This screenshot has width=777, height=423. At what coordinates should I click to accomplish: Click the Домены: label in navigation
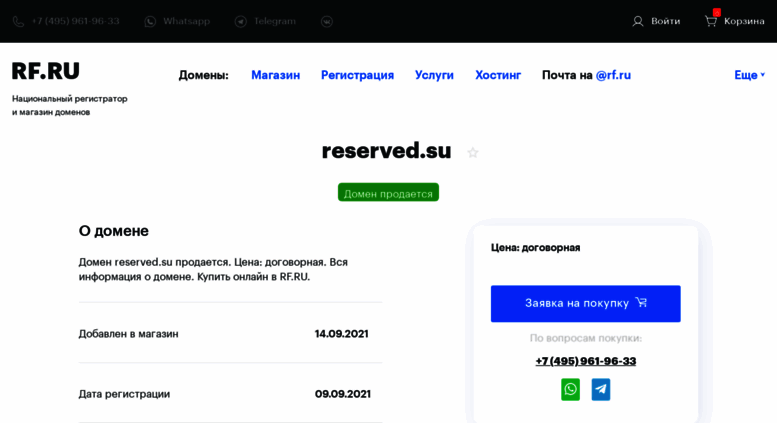click(x=204, y=75)
